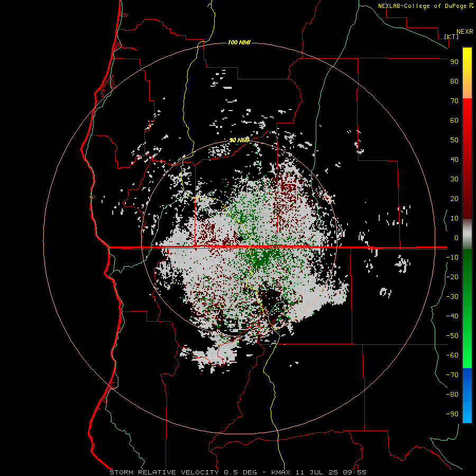
Task: Click the -50 value on color scale
Action: (x=452, y=336)
